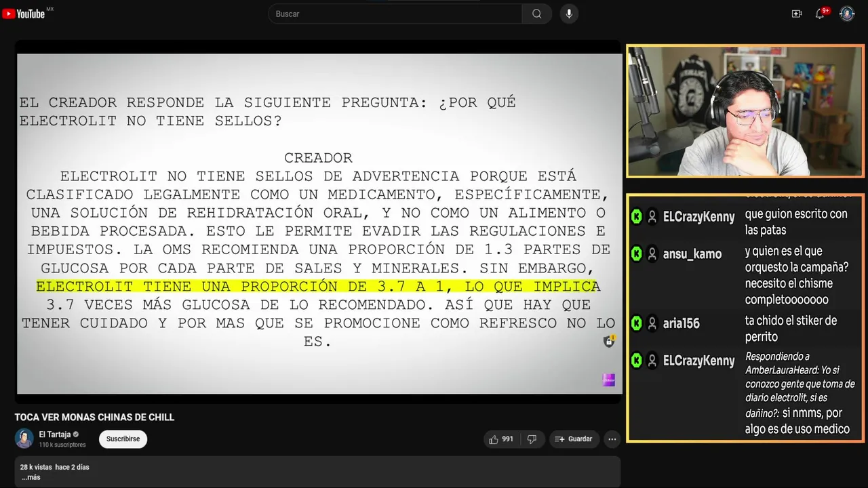Screen dimensions: 868x488
Task: Click the yellow highlighted ELECTROLIT proportion line
Action: pyautogui.click(x=318, y=286)
